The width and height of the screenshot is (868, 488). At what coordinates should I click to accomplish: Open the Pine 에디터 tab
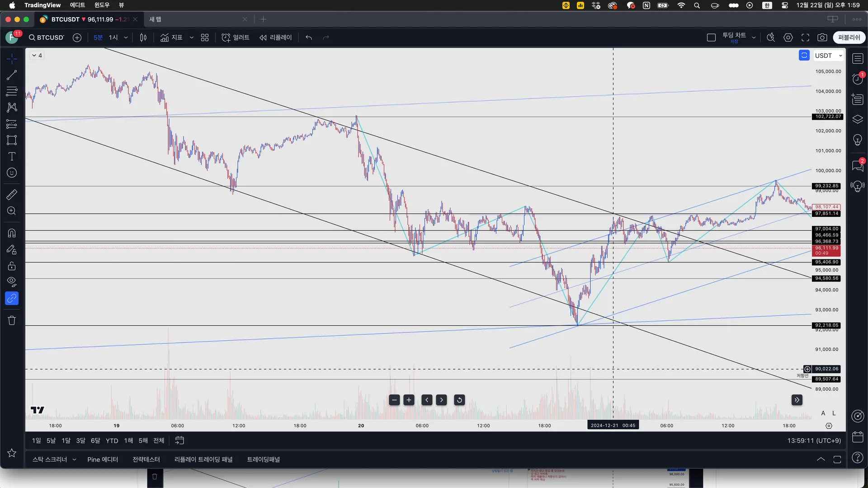coord(103,460)
